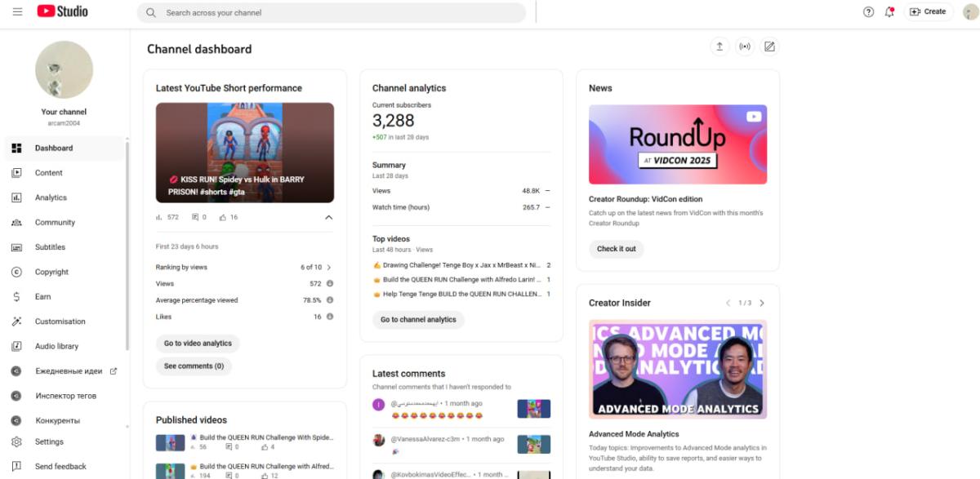Viewport: 980px width, 479px height.
Task: Open Analytics in the sidebar
Action: coord(65,197)
